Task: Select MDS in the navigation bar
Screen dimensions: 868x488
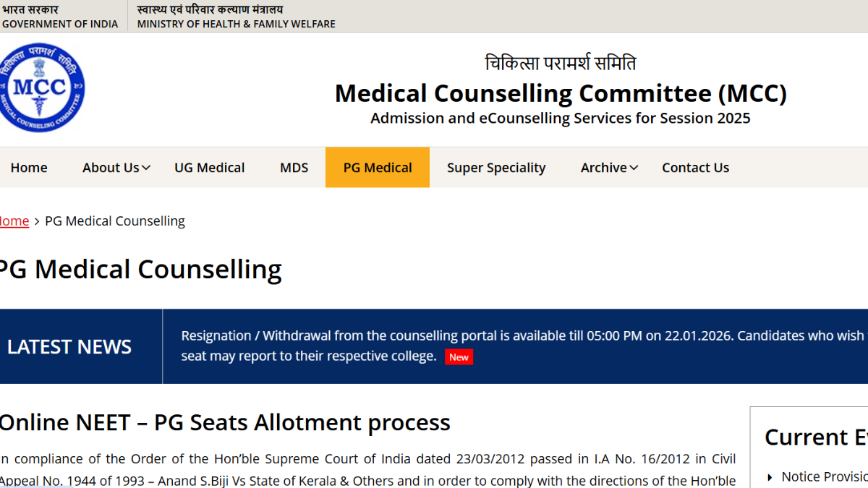Action: coord(294,168)
